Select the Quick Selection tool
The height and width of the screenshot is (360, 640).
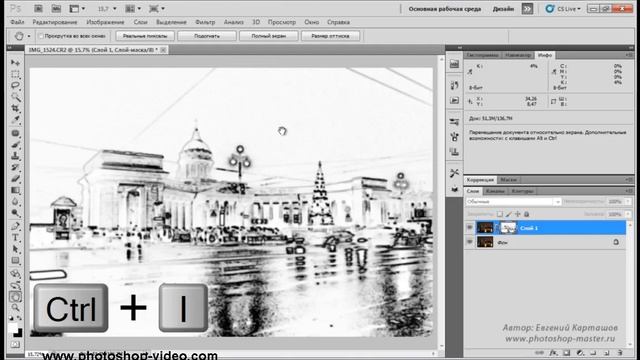[16, 97]
